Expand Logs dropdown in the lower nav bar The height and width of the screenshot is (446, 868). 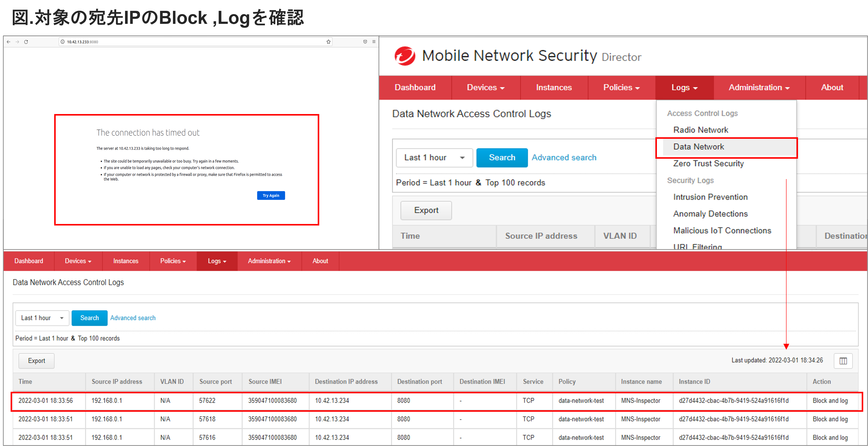coord(217,261)
